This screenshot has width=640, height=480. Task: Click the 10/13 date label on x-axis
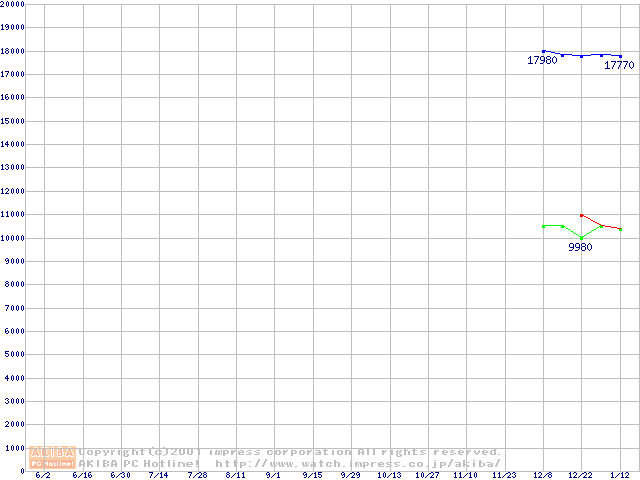[389, 475]
